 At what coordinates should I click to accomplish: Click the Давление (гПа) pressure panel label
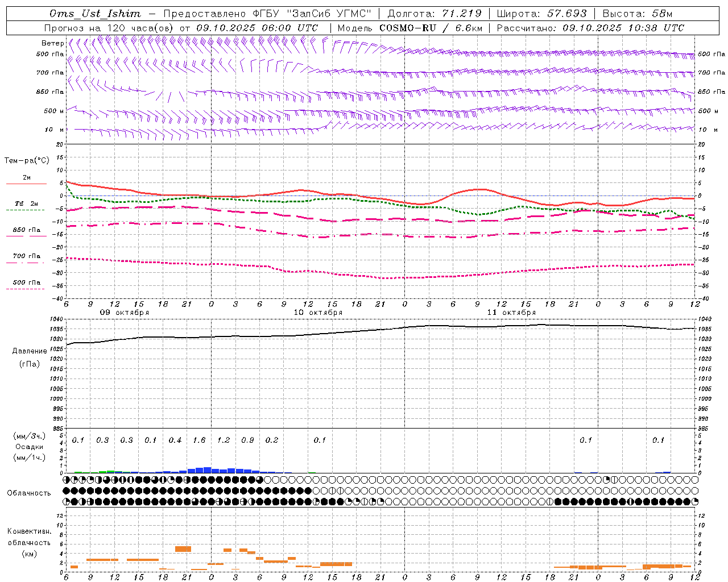pyautogui.click(x=30, y=357)
